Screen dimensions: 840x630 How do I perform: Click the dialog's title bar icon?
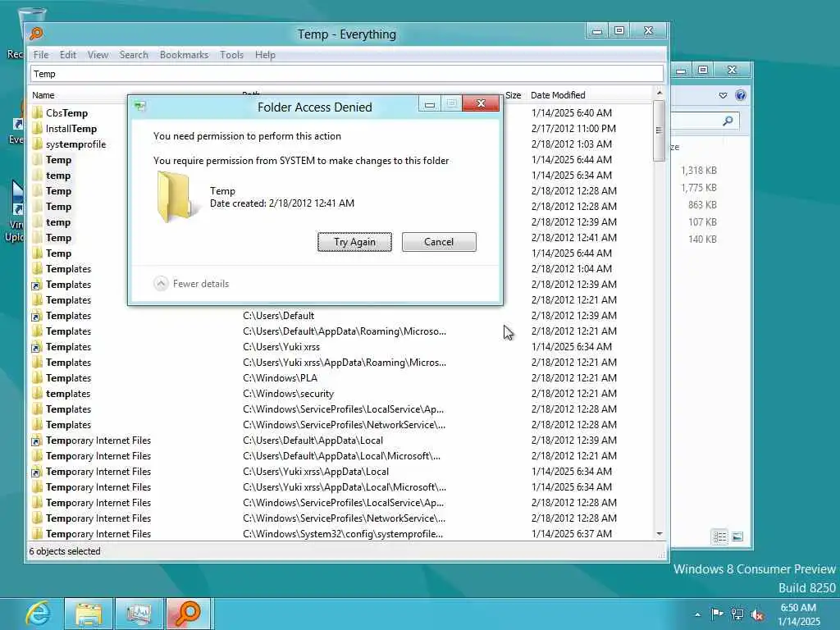click(x=140, y=106)
